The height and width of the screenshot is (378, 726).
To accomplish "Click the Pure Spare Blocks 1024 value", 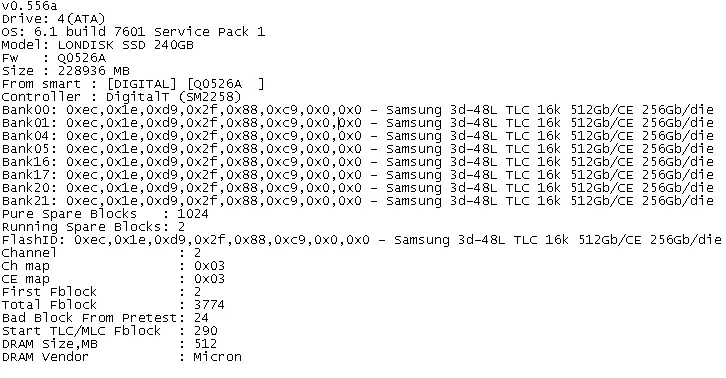I will tap(193, 214).
